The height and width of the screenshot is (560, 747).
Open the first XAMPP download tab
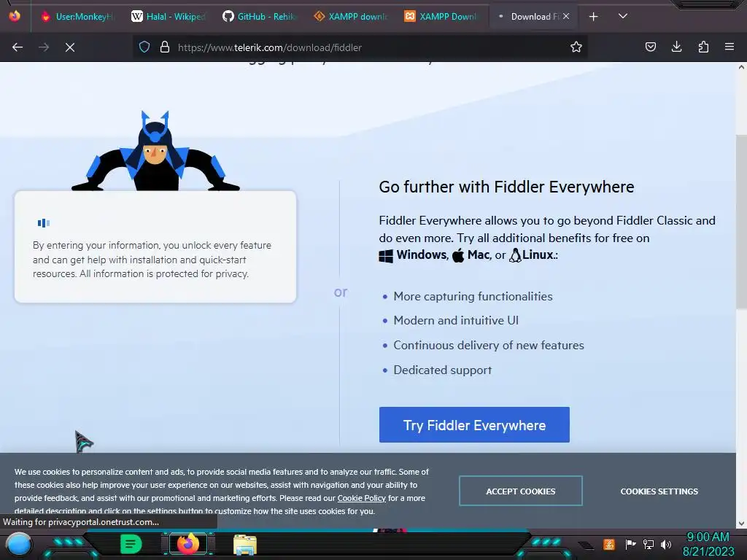pyautogui.click(x=351, y=17)
